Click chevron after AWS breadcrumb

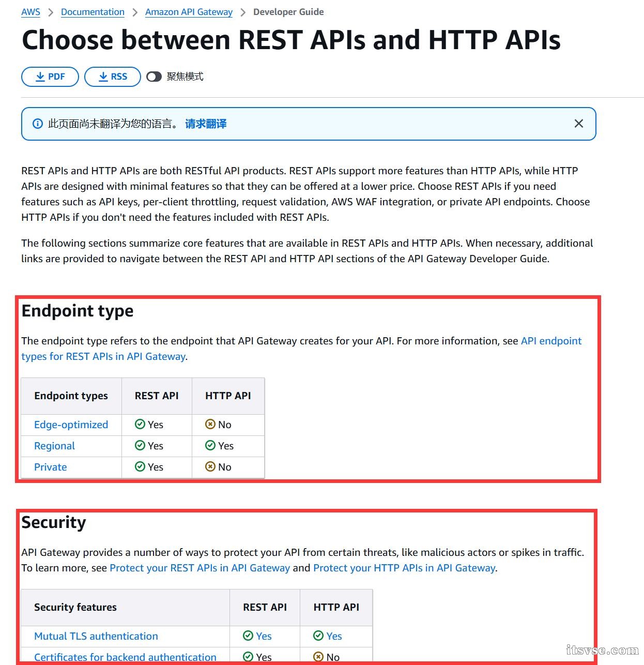tap(51, 12)
